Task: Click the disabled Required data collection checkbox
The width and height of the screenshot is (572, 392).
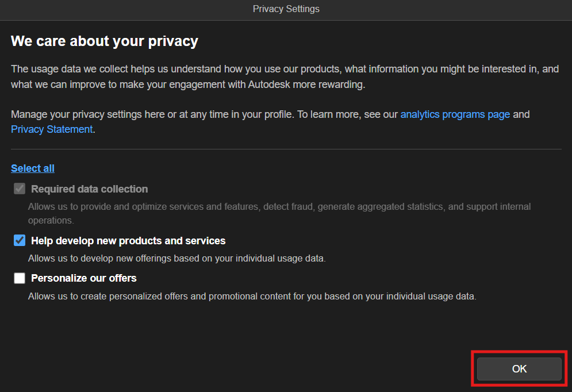Action: pos(20,189)
